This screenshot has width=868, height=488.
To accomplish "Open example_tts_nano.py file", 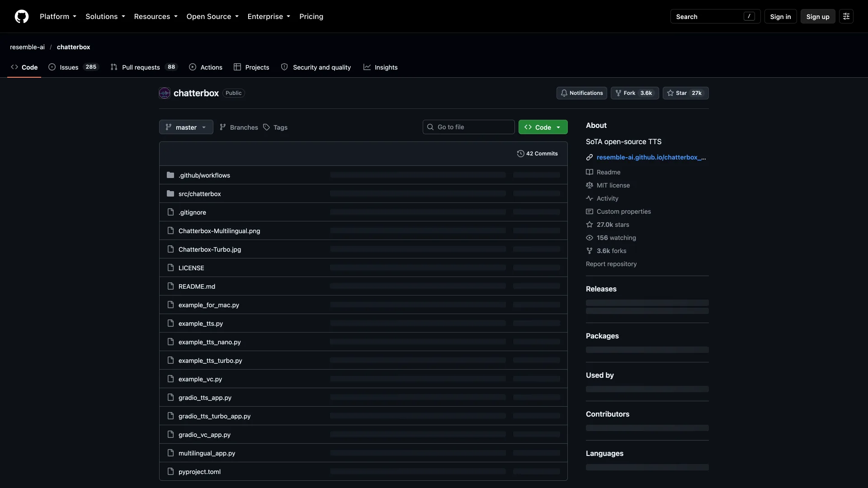I will click(x=210, y=342).
